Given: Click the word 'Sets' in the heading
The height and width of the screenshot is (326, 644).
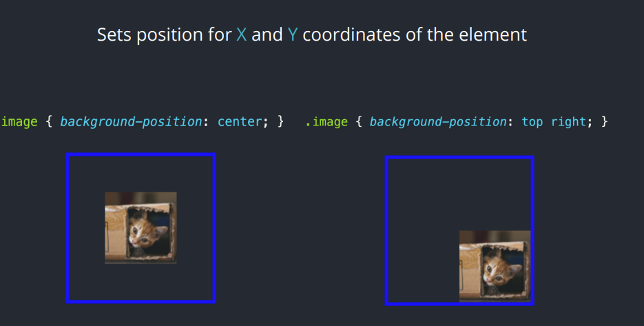Looking at the screenshot, I should click(114, 34).
